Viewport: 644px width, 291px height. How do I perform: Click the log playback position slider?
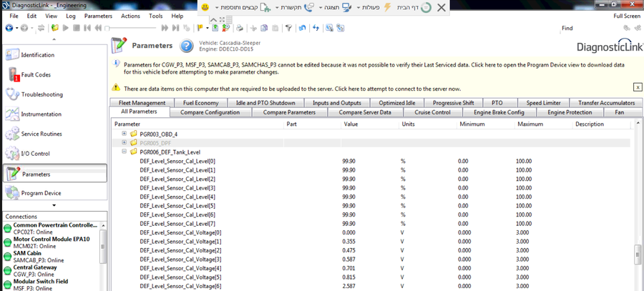tap(131, 28)
